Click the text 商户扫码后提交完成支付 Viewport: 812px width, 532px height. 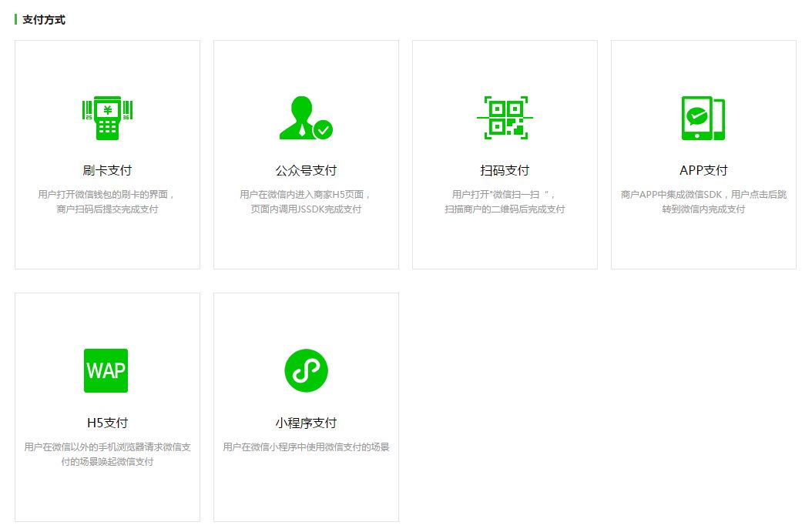pos(107,209)
